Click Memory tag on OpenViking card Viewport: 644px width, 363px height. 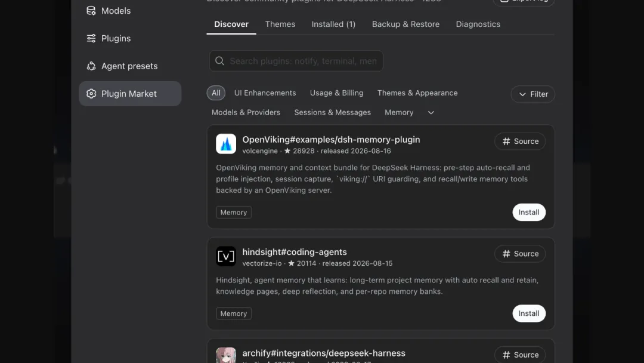(234, 213)
